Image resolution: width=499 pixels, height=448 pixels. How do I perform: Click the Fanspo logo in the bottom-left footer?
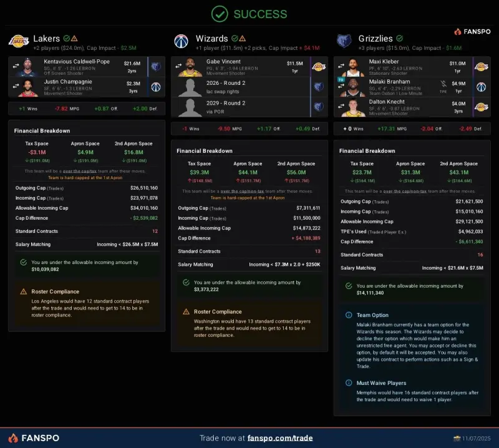(34, 438)
